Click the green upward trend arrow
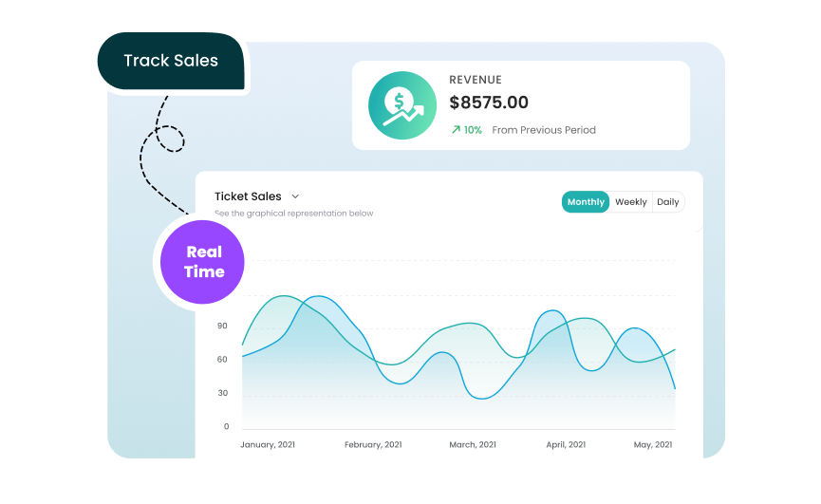The image size is (821, 504). (x=456, y=129)
